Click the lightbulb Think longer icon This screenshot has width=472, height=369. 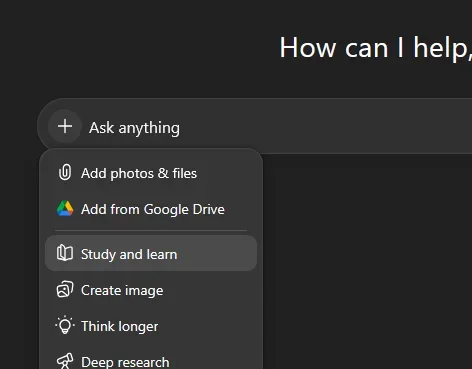65,325
